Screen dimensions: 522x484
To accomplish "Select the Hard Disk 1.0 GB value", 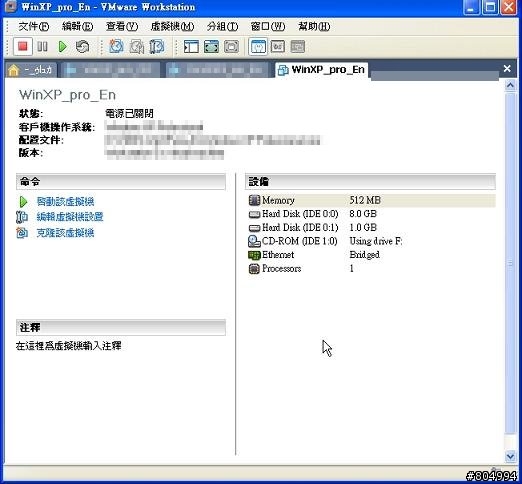I will tap(363, 228).
